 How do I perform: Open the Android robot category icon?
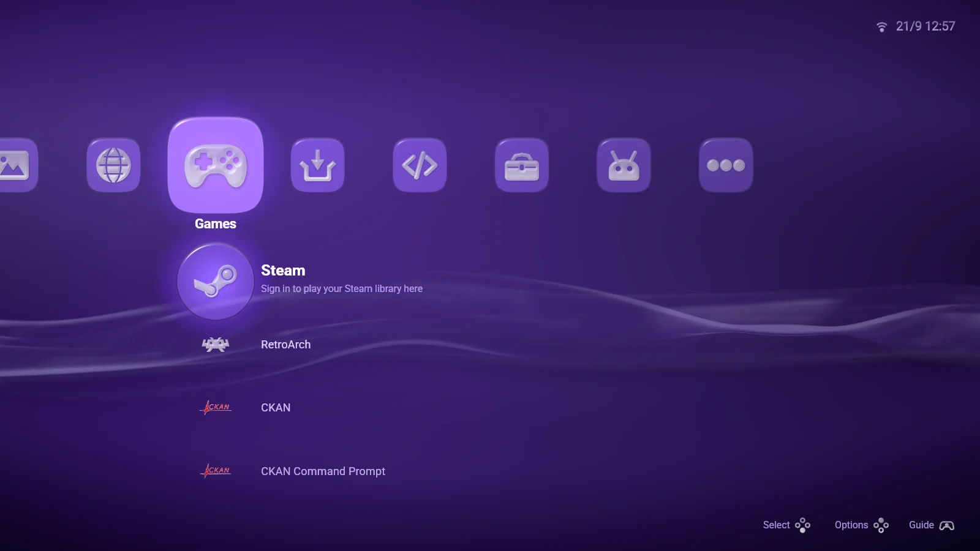click(624, 165)
